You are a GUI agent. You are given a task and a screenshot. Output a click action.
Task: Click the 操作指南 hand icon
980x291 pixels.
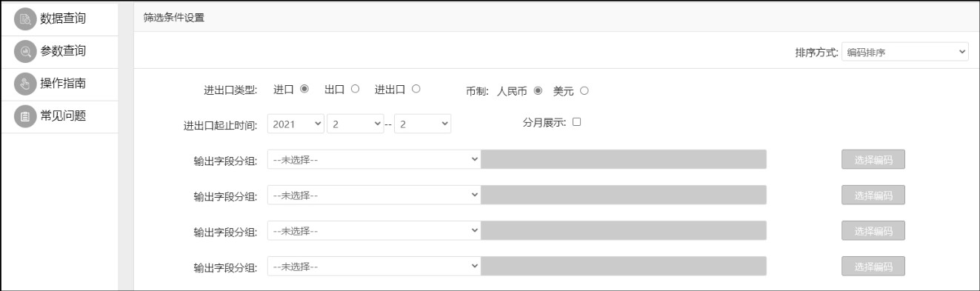25,84
